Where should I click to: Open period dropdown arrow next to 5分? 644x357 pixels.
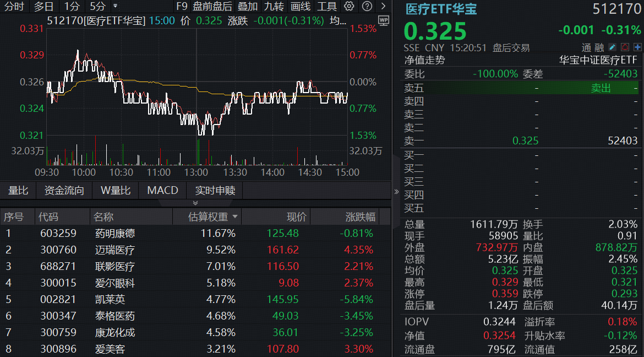tap(116, 6)
